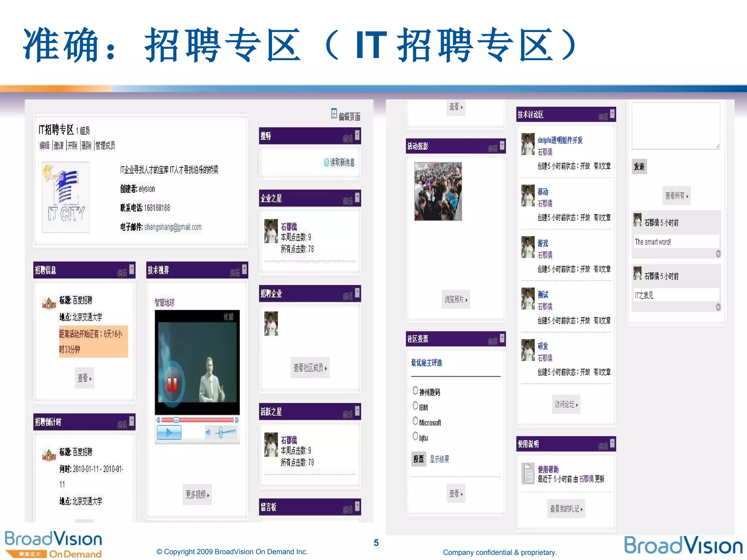Click 石郡儒 avatar in 企业之星 panel
The height and width of the screenshot is (560, 747).
pyautogui.click(x=271, y=231)
